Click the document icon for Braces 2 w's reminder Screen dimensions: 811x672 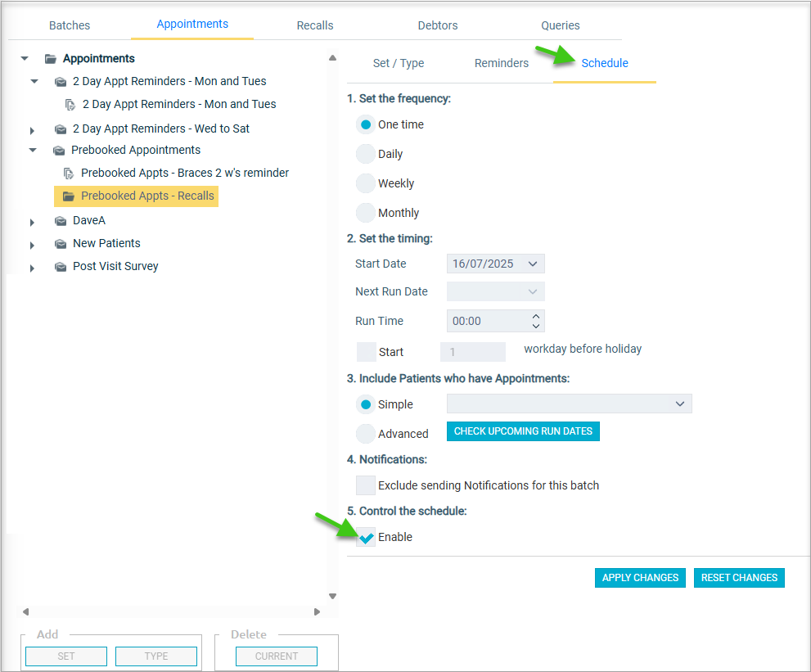point(68,174)
